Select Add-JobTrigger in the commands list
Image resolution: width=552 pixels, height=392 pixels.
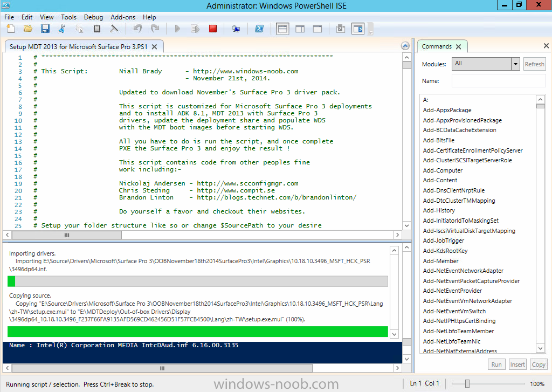pos(444,240)
